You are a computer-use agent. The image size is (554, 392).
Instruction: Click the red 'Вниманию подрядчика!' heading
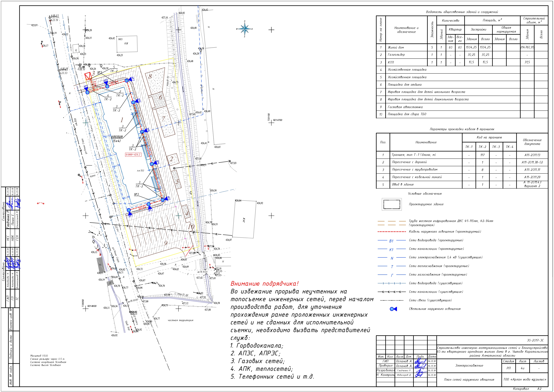[x=265, y=283]
